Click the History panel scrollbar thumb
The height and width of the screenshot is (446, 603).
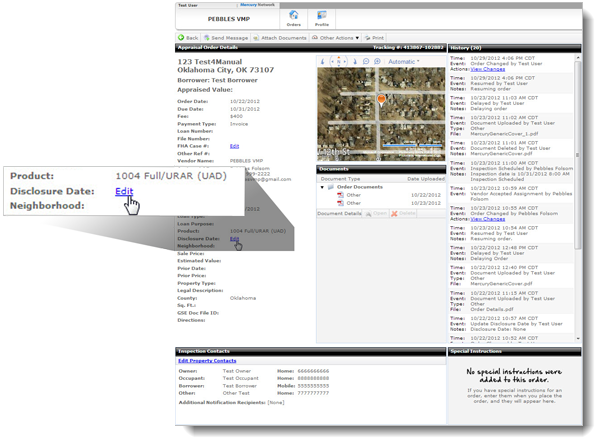point(578,155)
